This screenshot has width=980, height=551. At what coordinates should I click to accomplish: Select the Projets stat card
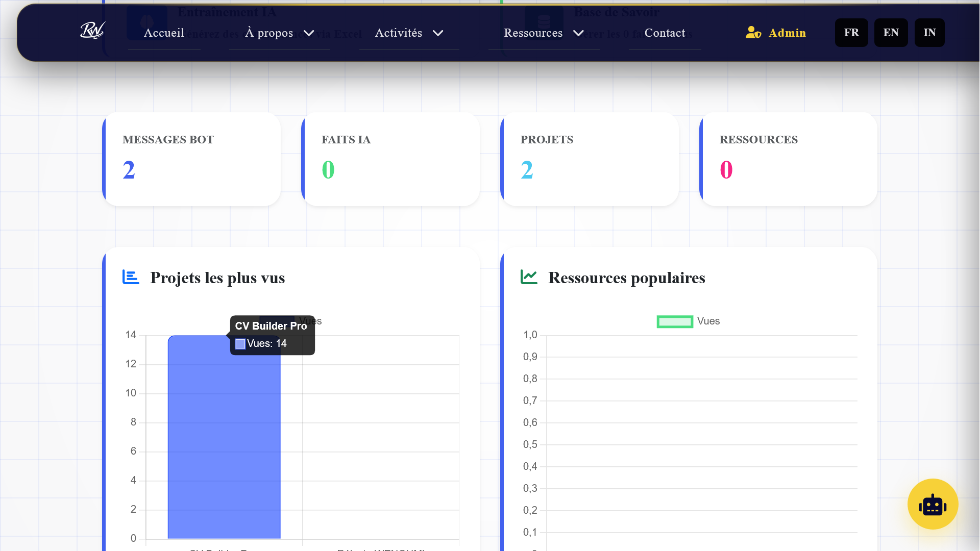(590, 159)
